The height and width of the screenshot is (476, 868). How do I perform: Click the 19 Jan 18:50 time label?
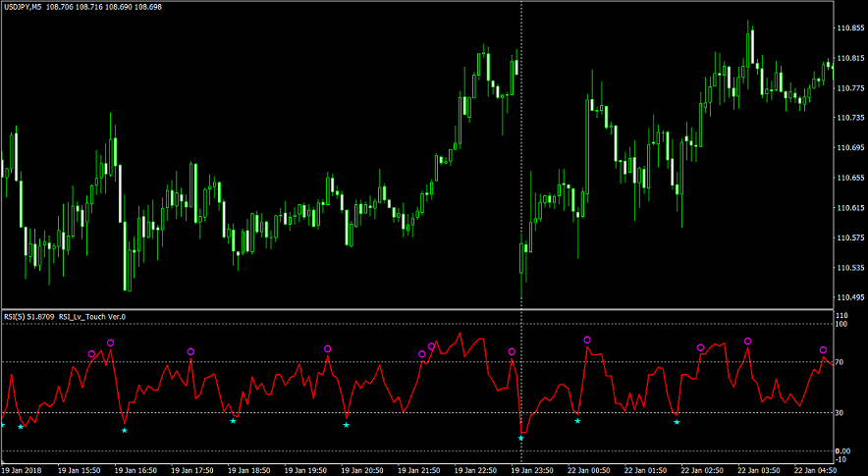click(x=249, y=470)
